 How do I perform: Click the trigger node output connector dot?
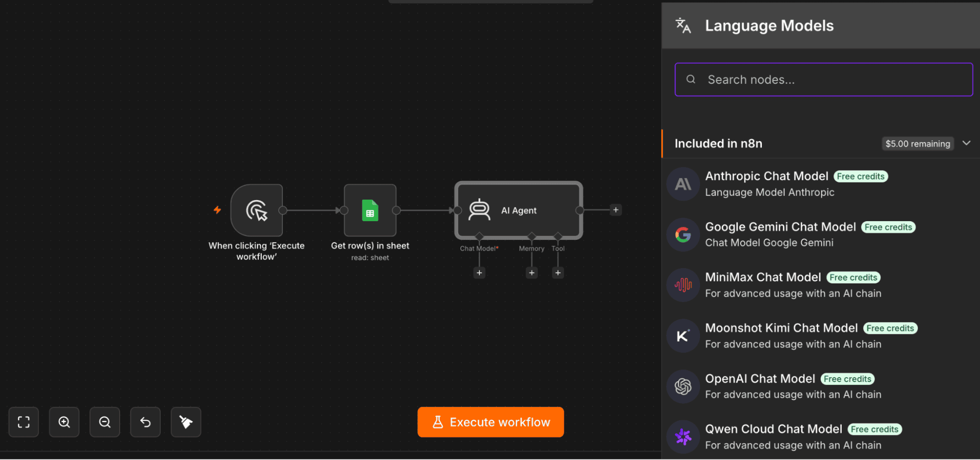283,210
